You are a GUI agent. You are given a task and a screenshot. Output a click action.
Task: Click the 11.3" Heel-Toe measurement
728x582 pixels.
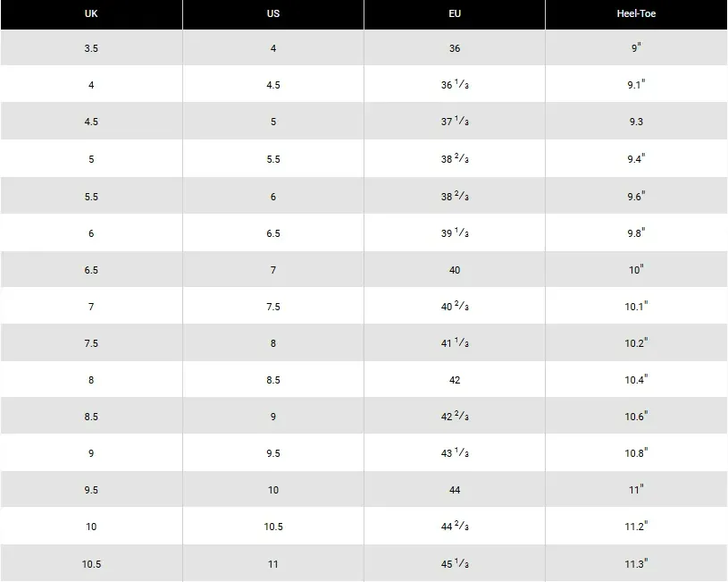(x=636, y=564)
